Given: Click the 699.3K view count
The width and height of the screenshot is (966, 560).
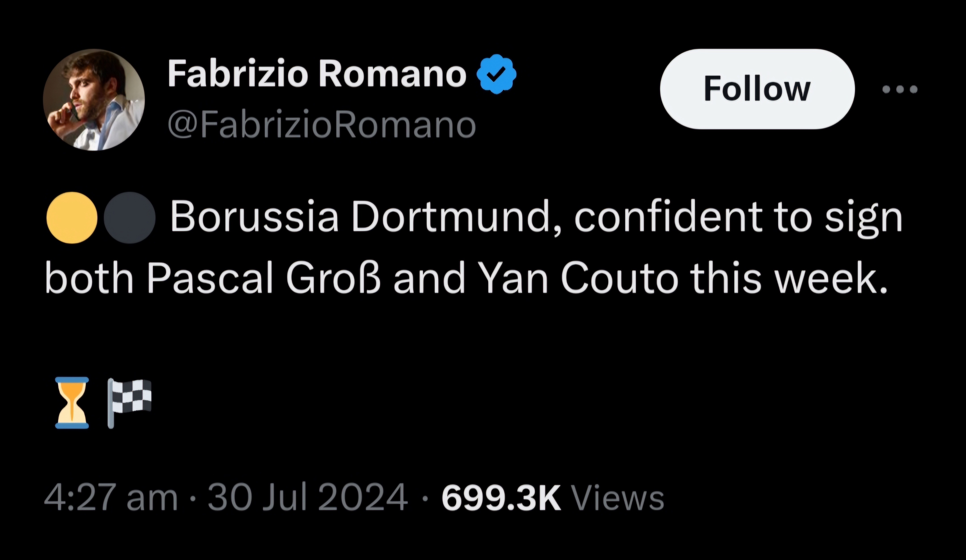Looking at the screenshot, I should tap(501, 499).
